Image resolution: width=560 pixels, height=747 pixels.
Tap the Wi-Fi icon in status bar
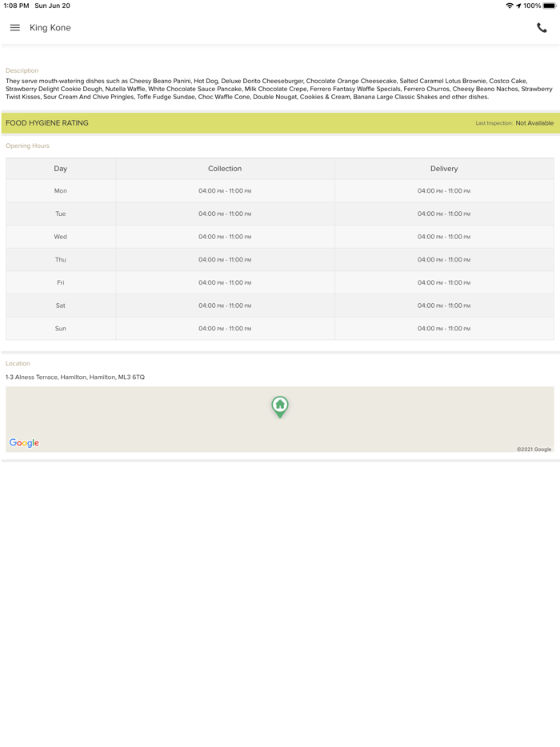(x=510, y=6)
